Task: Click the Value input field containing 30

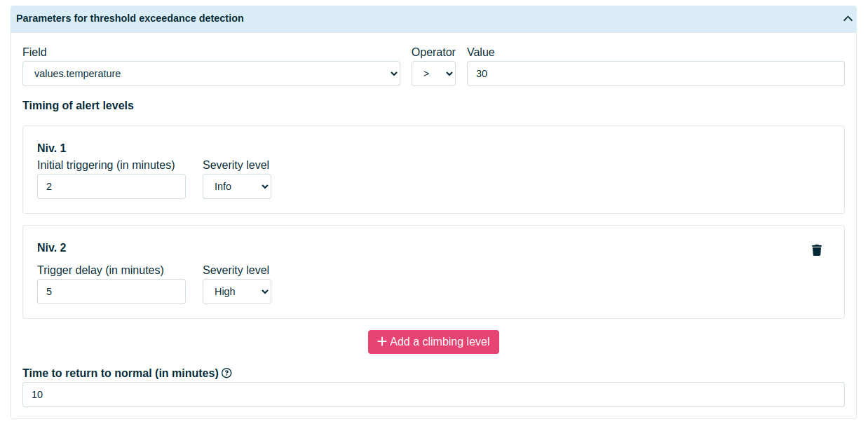Action: pyautogui.click(x=655, y=74)
